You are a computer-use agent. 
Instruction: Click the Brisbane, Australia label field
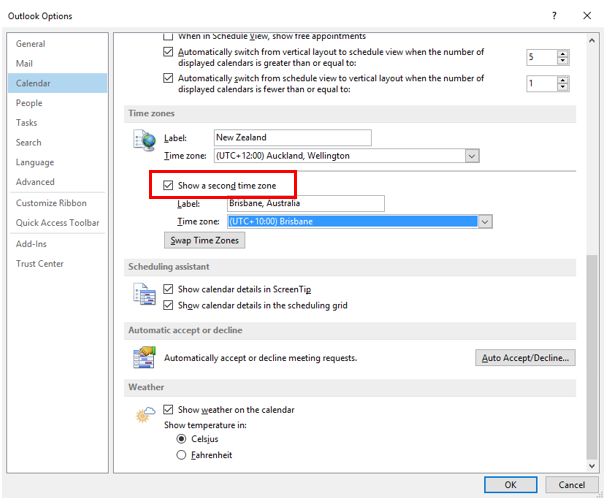(x=306, y=203)
